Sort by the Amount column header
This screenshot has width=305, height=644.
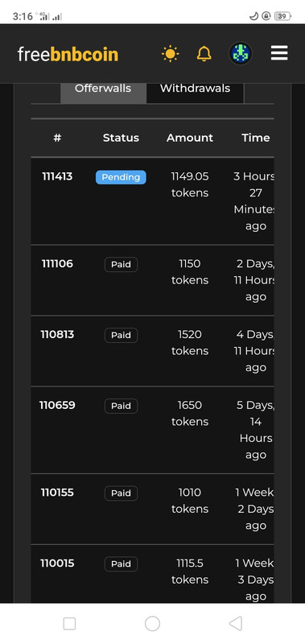pyautogui.click(x=190, y=138)
